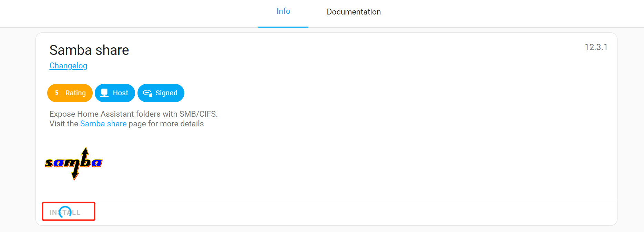Click the 5 Rating badge

70,93
